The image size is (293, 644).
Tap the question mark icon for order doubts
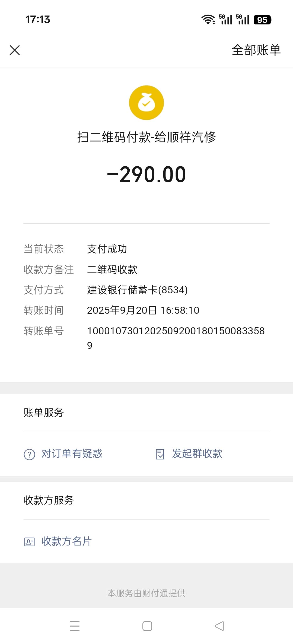tap(30, 454)
